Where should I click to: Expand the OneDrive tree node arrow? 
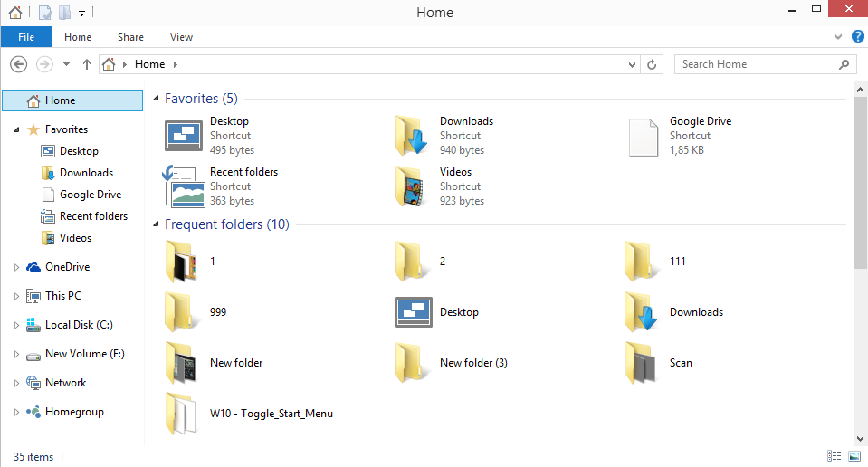pos(16,267)
